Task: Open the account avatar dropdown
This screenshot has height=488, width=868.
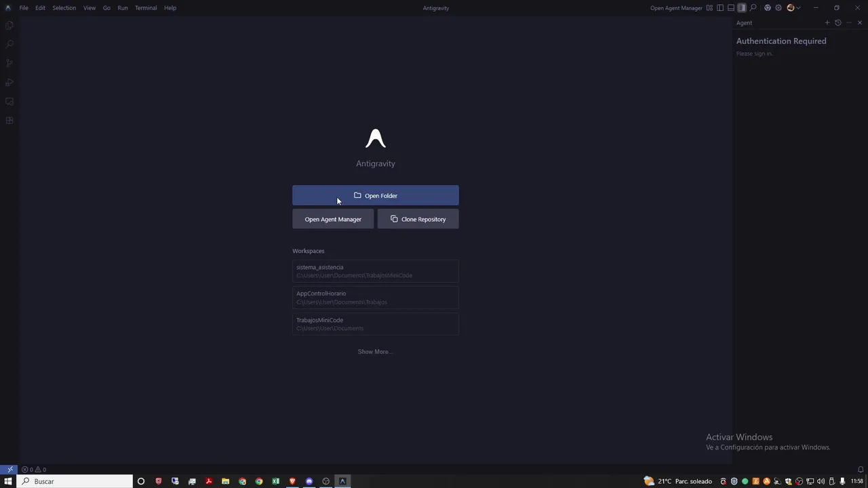Action: [x=793, y=7]
